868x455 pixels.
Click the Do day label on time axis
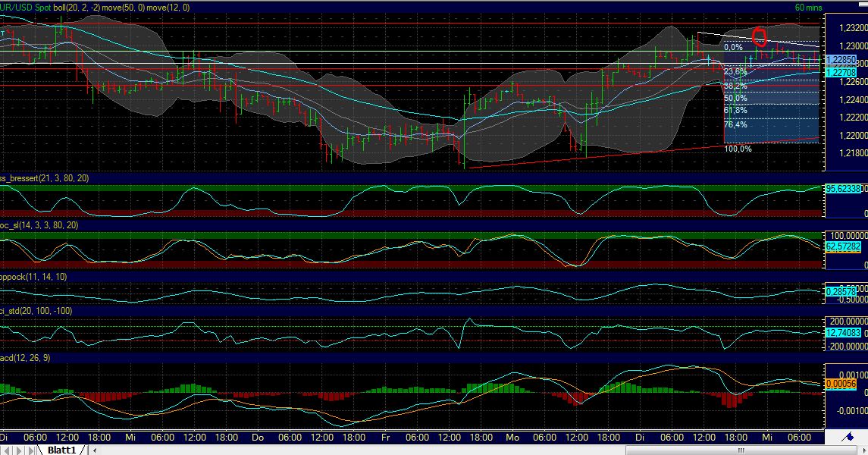click(x=258, y=438)
